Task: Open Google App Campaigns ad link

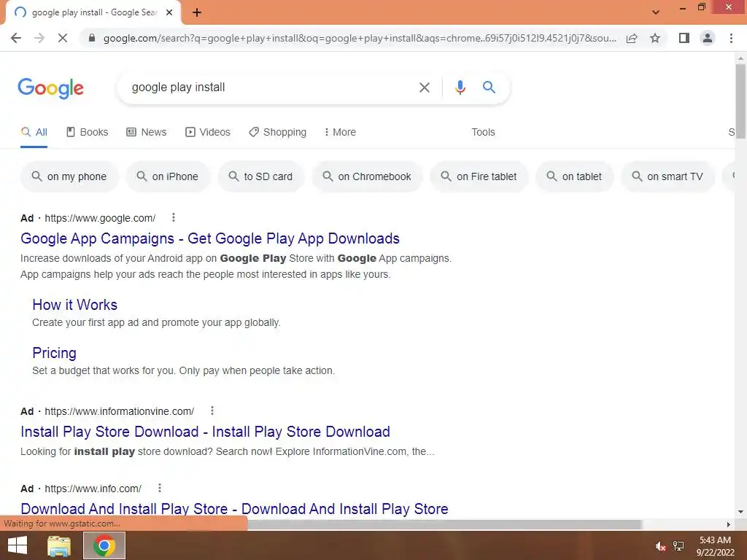Action: click(x=210, y=238)
